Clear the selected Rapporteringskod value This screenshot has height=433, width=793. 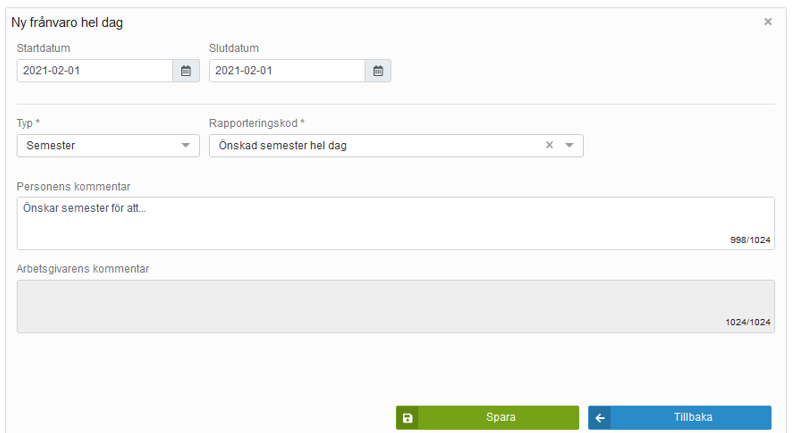[549, 146]
